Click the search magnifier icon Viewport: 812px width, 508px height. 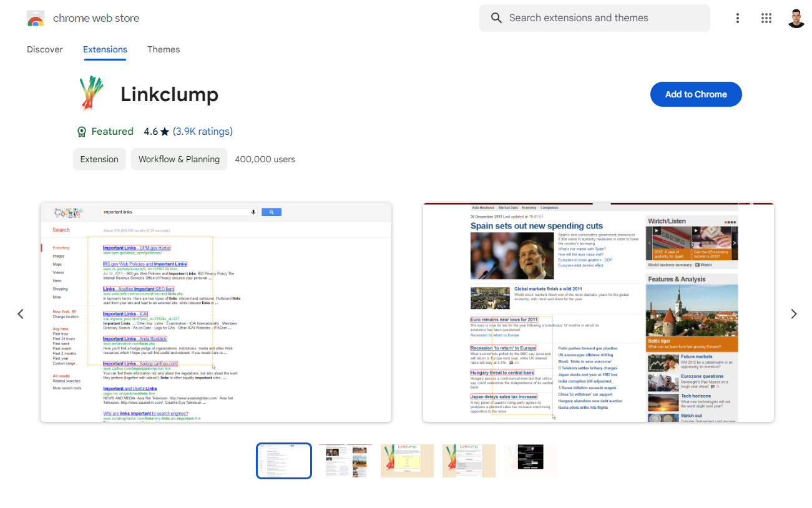(x=496, y=18)
